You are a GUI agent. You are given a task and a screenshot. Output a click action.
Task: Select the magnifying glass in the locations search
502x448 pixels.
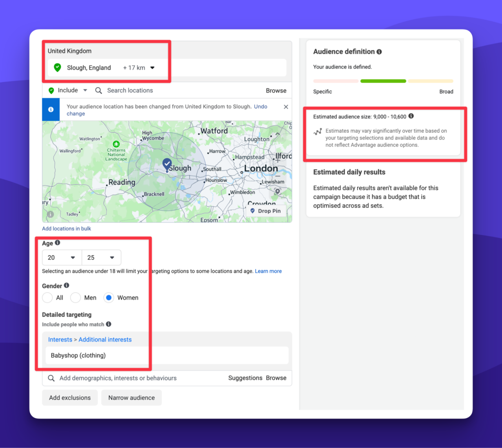point(98,90)
